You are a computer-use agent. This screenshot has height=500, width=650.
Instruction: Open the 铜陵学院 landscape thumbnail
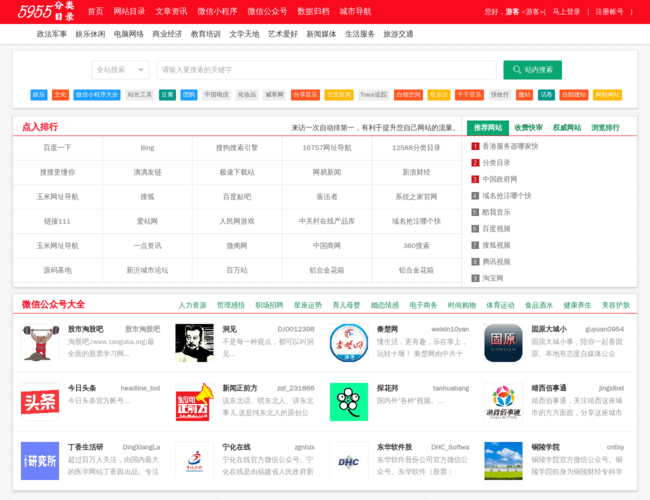click(x=503, y=461)
